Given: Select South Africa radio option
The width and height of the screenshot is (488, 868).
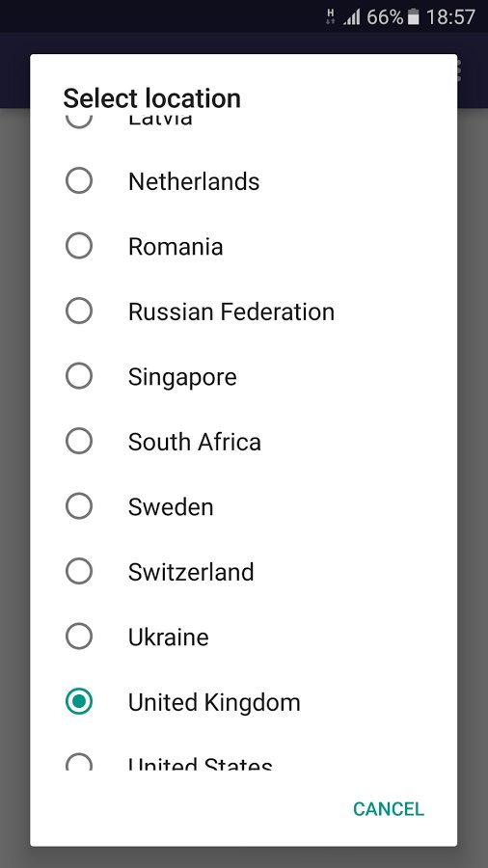Looking at the screenshot, I should (78, 441).
